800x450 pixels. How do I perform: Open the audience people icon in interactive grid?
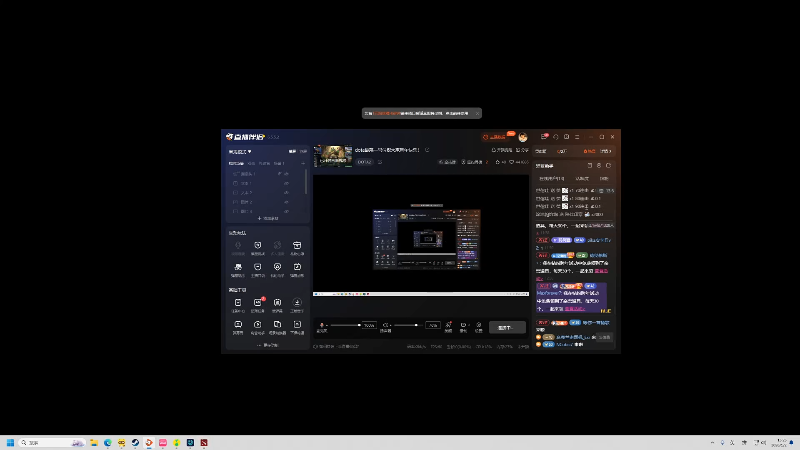[x=238, y=267]
